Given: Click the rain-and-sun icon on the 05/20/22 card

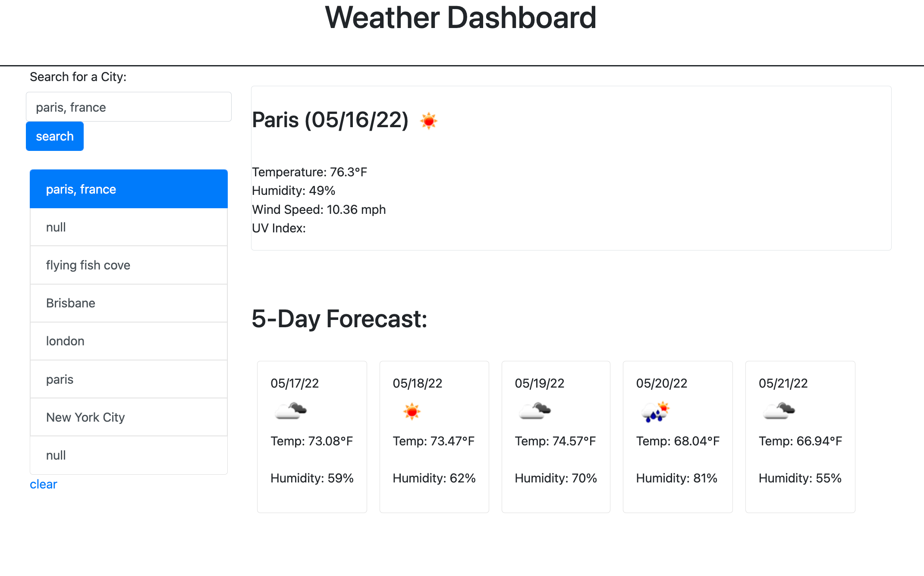Looking at the screenshot, I should (x=656, y=410).
